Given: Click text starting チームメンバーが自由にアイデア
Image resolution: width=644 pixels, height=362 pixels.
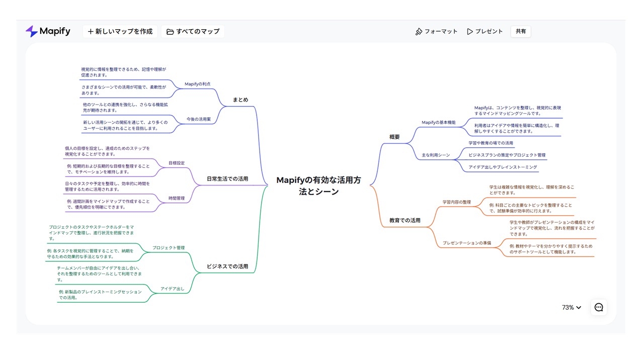Looking at the screenshot, I should point(99,274).
